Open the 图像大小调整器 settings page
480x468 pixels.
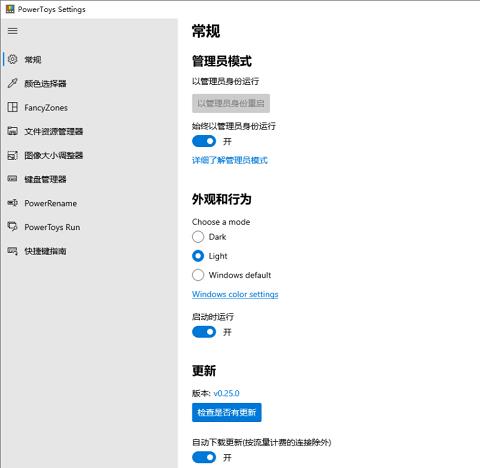click(x=89, y=155)
